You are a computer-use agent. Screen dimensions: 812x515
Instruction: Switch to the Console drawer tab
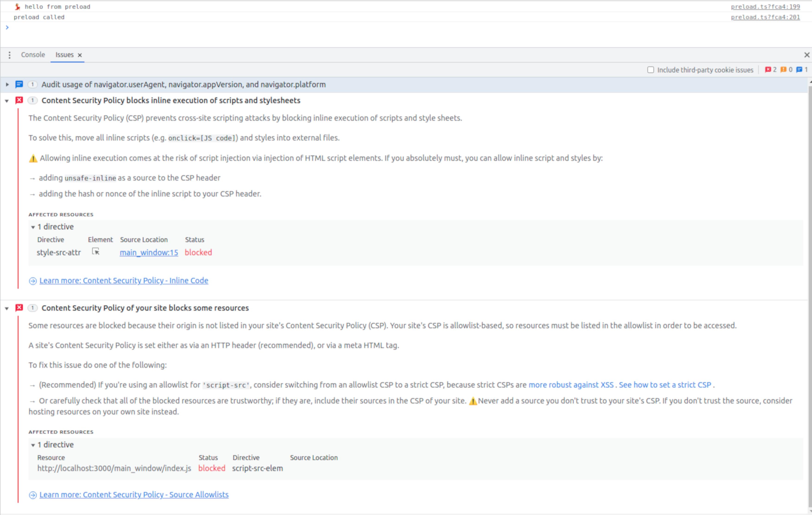(x=33, y=55)
